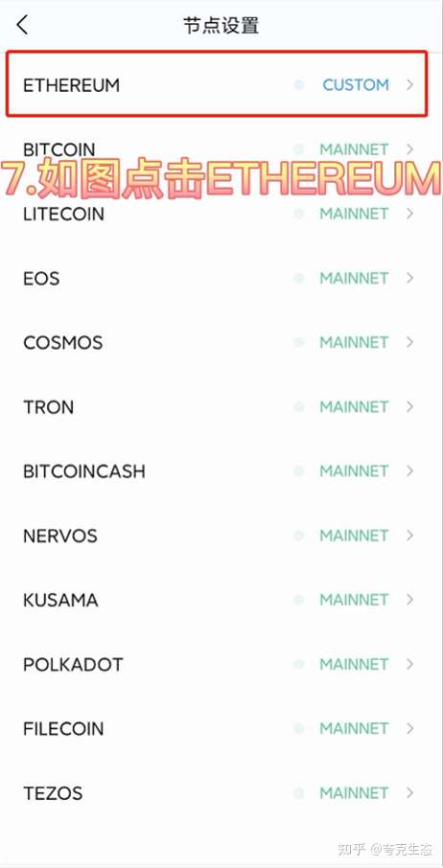Click the status dot beside TRON MAINNET

click(299, 407)
